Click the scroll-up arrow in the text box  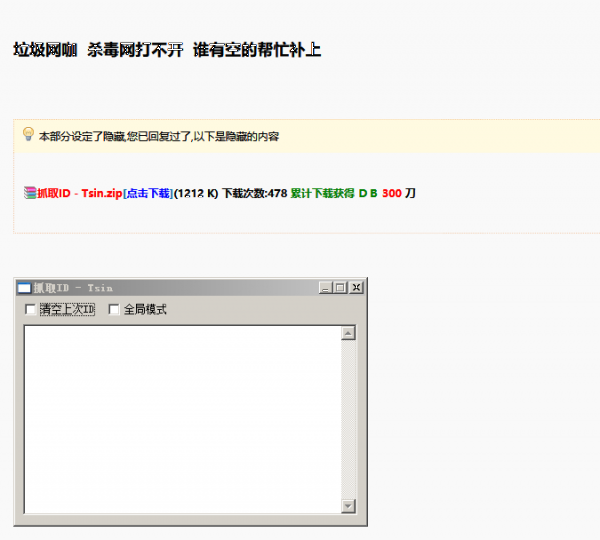coord(348,333)
